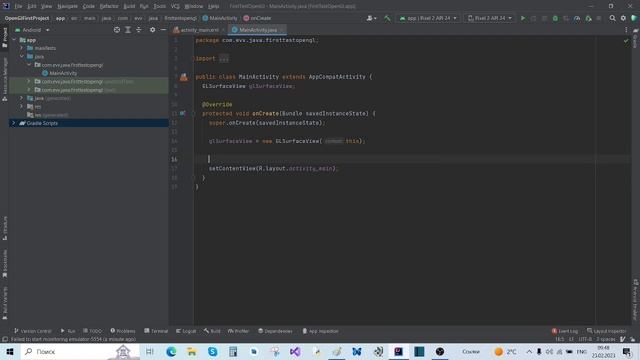Click the Select Opened File target icon
640x360 pixels.
click(117, 30)
